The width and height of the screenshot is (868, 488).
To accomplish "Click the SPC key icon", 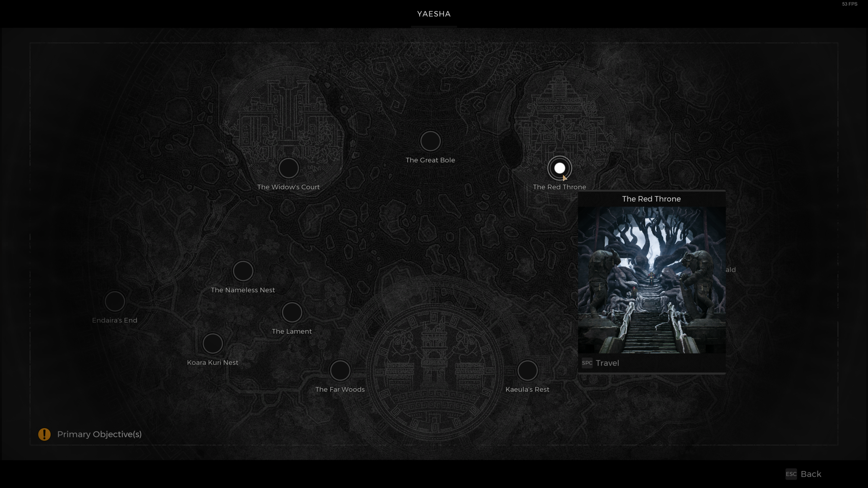I will pyautogui.click(x=587, y=363).
